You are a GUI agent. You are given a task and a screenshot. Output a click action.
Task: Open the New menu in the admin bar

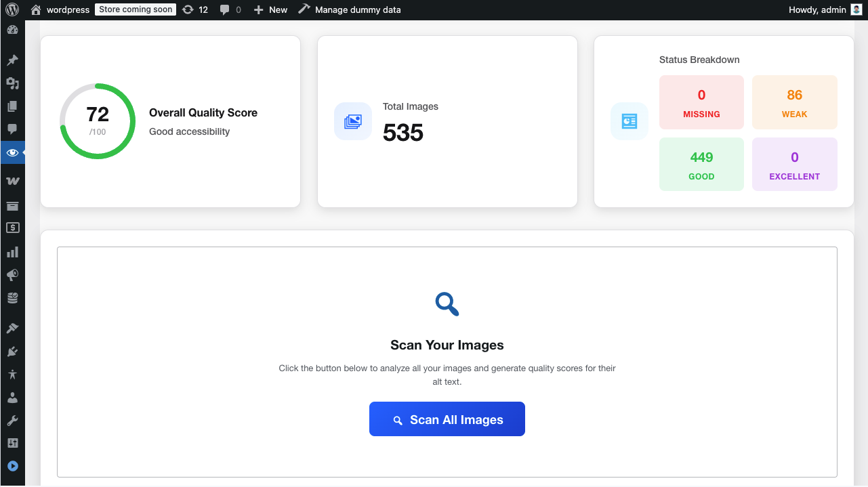pos(270,9)
